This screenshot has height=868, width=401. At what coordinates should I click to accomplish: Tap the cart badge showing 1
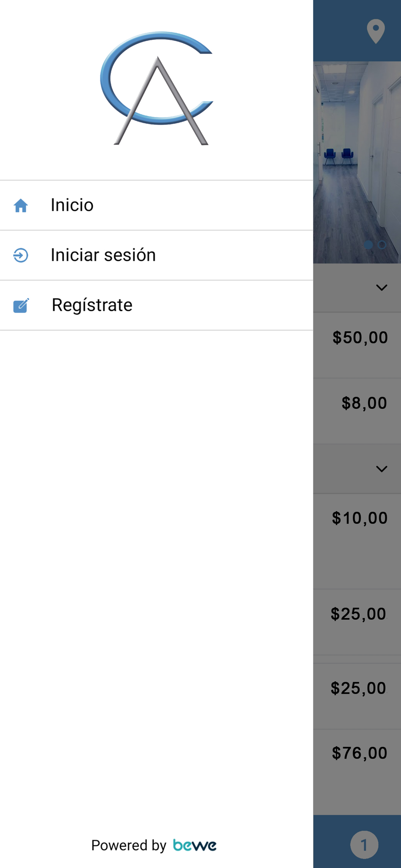364,845
